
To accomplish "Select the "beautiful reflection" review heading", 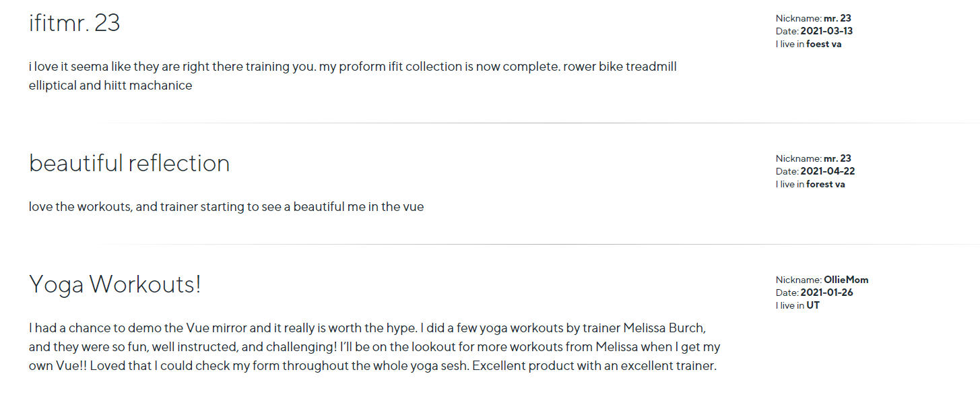I will tap(129, 163).
